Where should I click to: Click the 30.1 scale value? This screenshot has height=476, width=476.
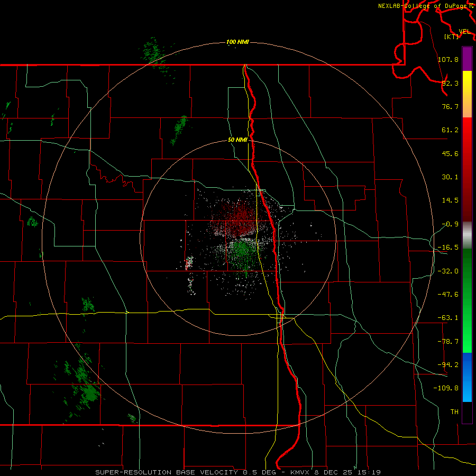tap(450, 177)
